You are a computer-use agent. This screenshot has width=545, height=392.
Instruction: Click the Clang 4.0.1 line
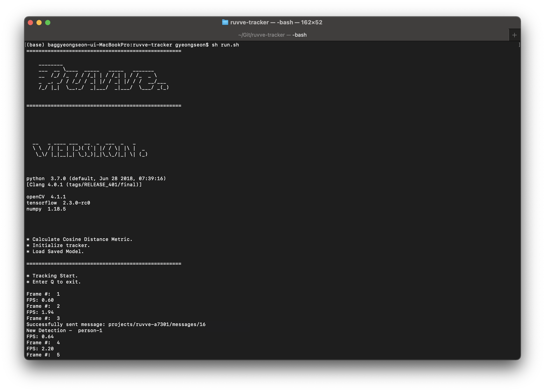[84, 184]
